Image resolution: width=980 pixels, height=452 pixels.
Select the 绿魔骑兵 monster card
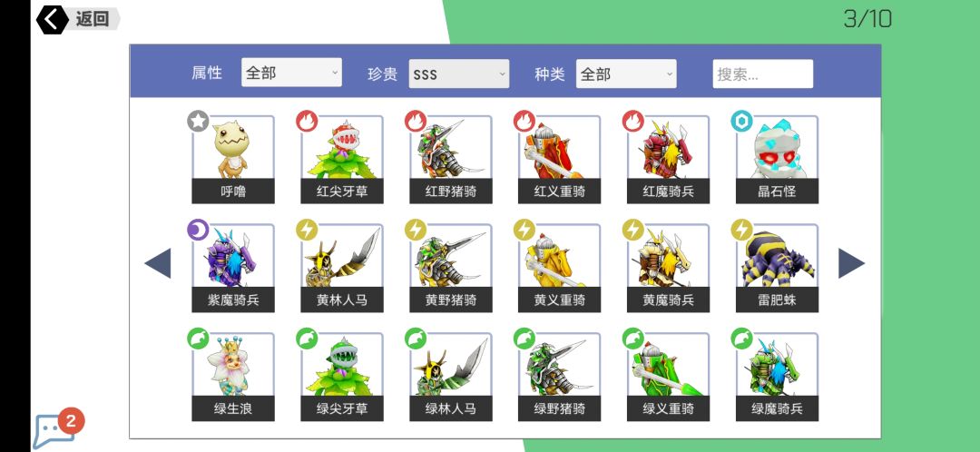[777, 377]
